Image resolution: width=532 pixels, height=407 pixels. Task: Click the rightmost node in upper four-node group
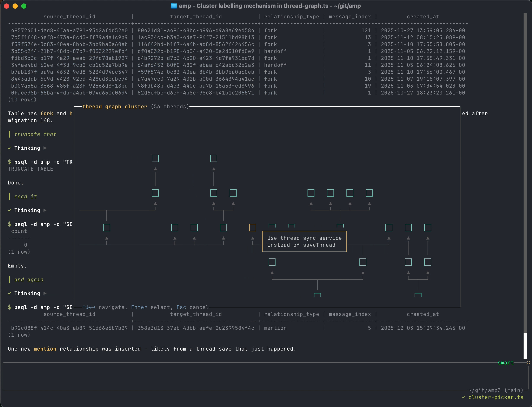[369, 193]
